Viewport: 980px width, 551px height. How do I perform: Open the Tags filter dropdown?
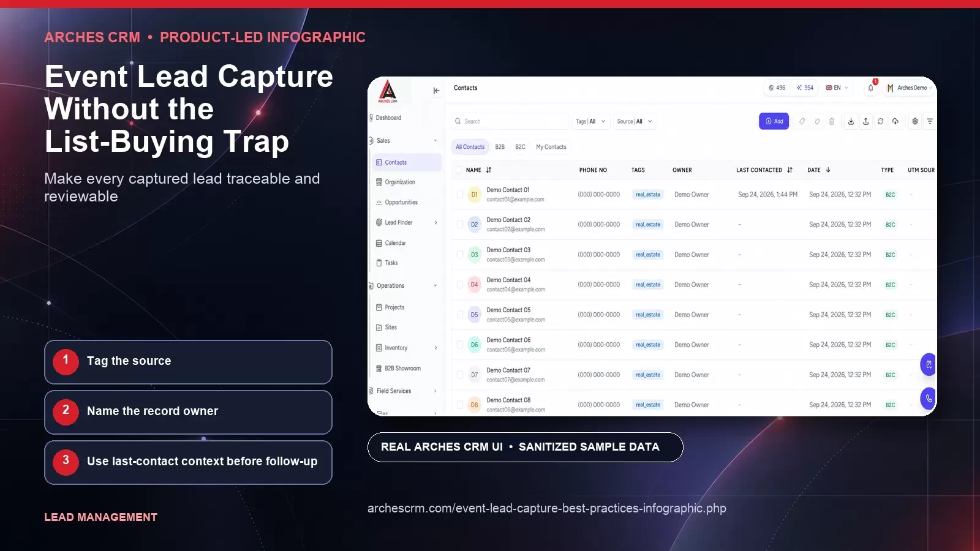click(x=591, y=121)
